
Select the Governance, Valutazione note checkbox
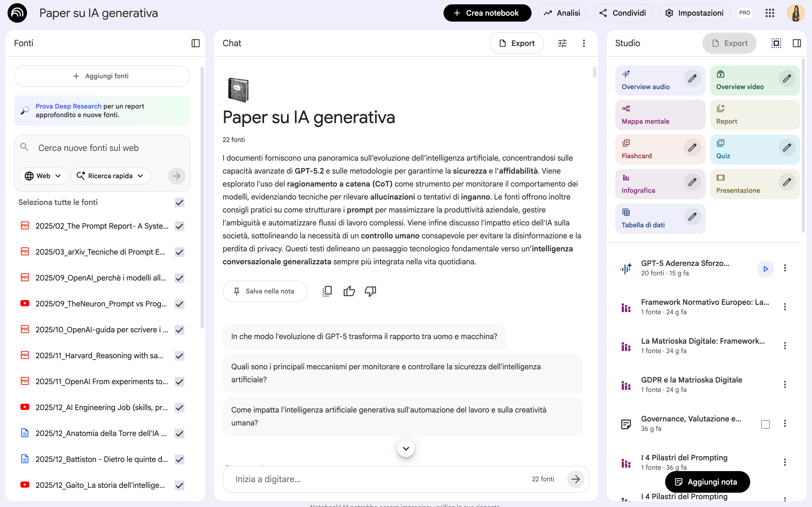coord(765,424)
